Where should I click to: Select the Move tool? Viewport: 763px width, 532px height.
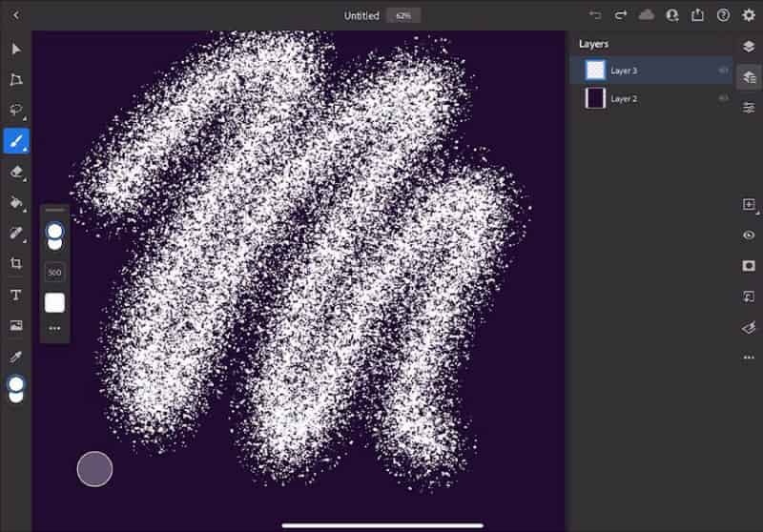16,49
